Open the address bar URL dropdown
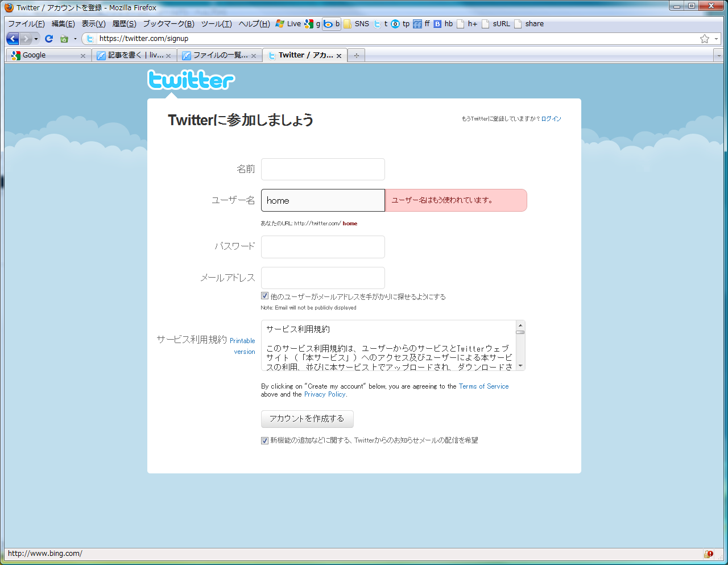728x565 pixels. pos(717,39)
